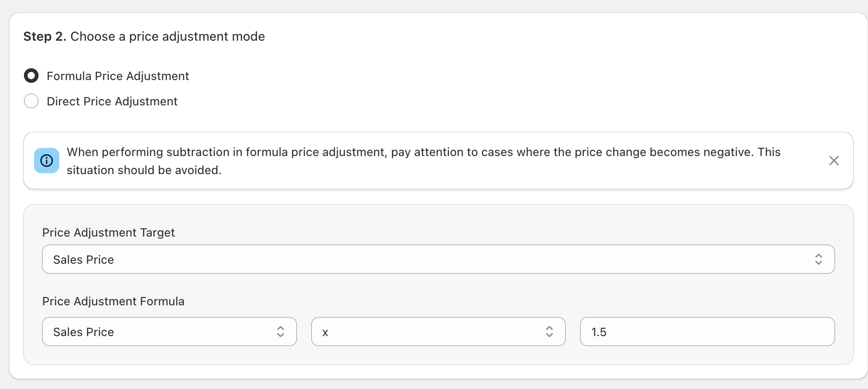Click the Step 2 heading text
Image resolution: width=868 pixels, height=389 pixels.
144,36
